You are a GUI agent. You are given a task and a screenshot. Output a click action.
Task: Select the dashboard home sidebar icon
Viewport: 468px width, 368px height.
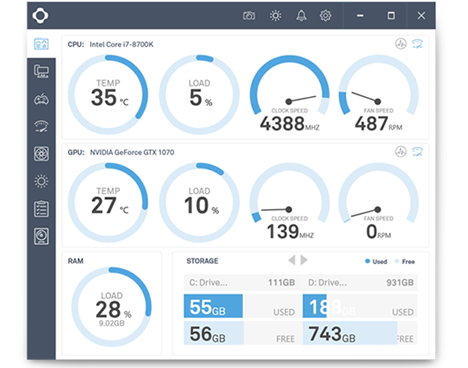click(x=41, y=44)
